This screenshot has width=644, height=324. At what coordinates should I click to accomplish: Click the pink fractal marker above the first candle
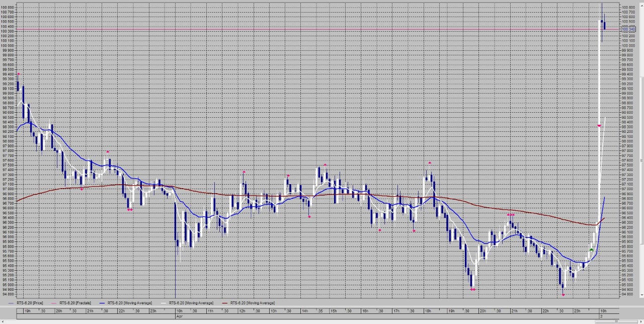[19, 74]
